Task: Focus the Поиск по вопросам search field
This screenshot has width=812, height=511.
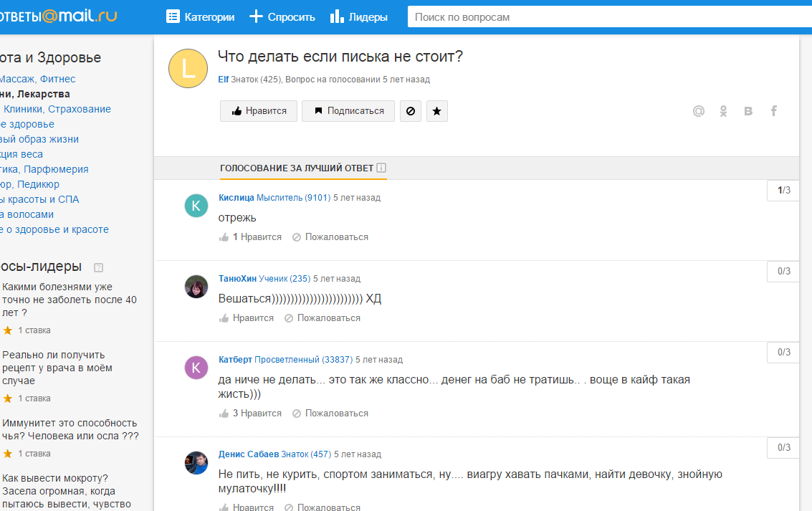Action: [x=609, y=17]
